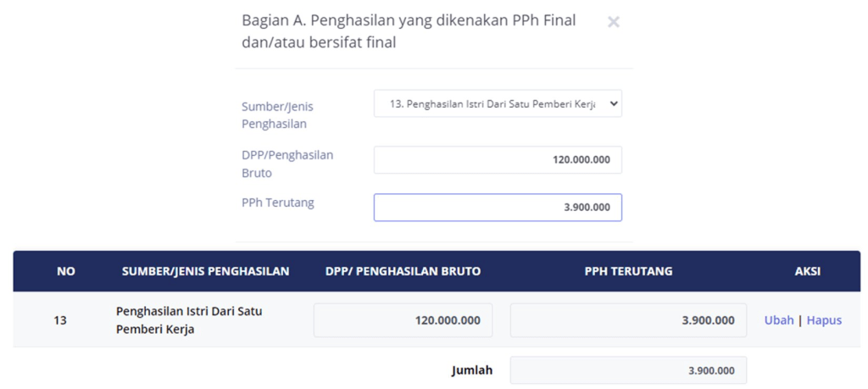The width and height of the screenshot is (868, 389).
Task: Click the Penghasilan Istri Dari Satu Pemberi Kerja row text
Action: pyautogui.click(x=188, y=320)
